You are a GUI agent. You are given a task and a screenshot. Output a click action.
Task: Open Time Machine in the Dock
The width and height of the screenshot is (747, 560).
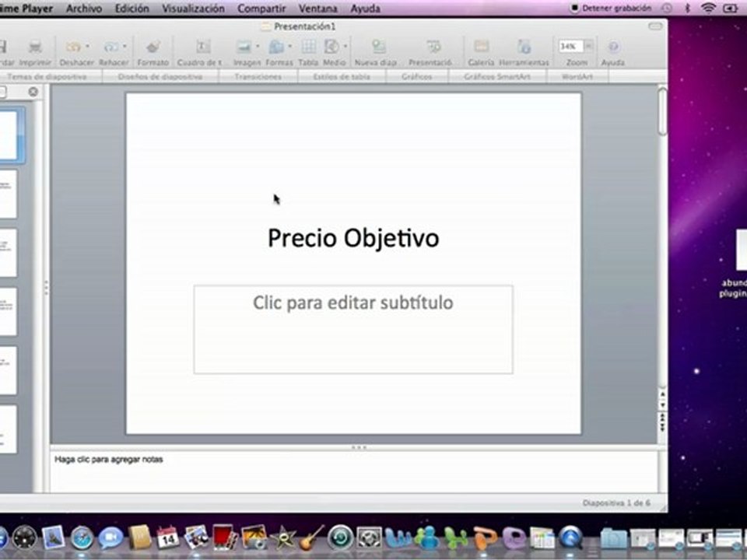(x=340, y=537)
